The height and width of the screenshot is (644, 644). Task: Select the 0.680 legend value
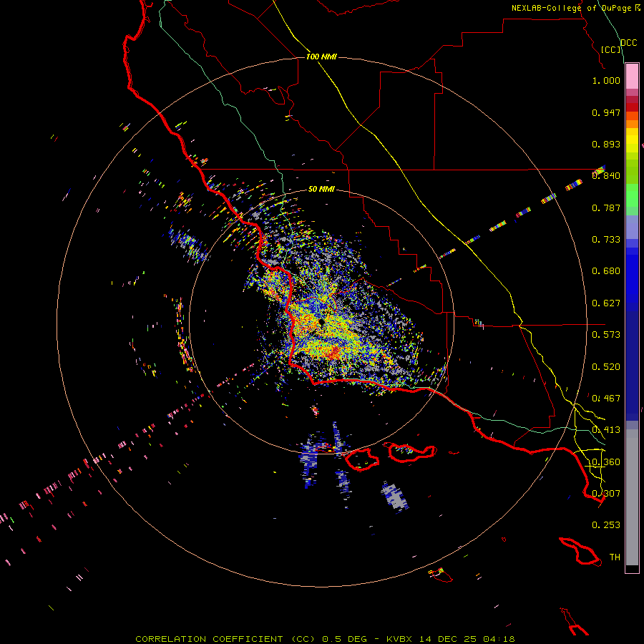coord(606,271)
